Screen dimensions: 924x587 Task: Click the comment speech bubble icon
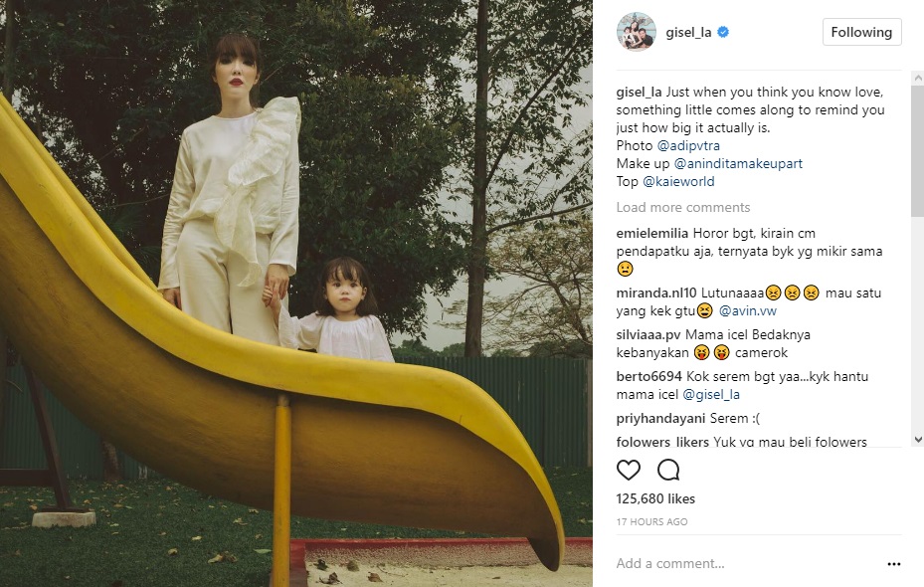[x=668, y=471]
